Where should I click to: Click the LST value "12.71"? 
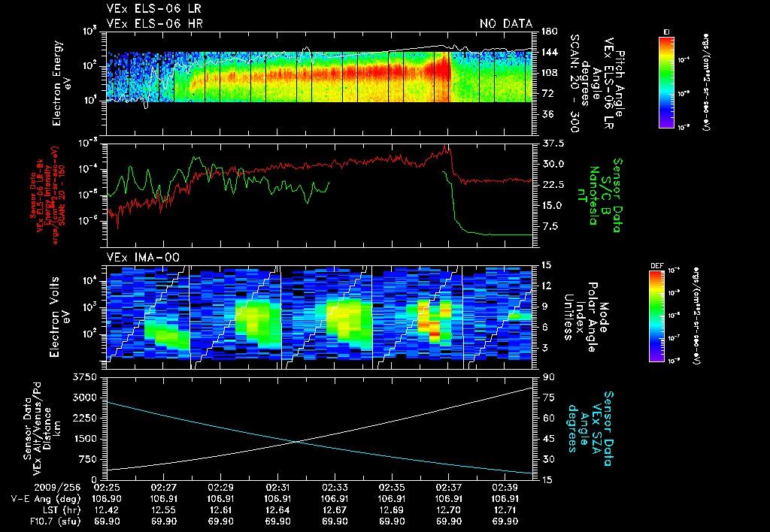tap(505, 510)
